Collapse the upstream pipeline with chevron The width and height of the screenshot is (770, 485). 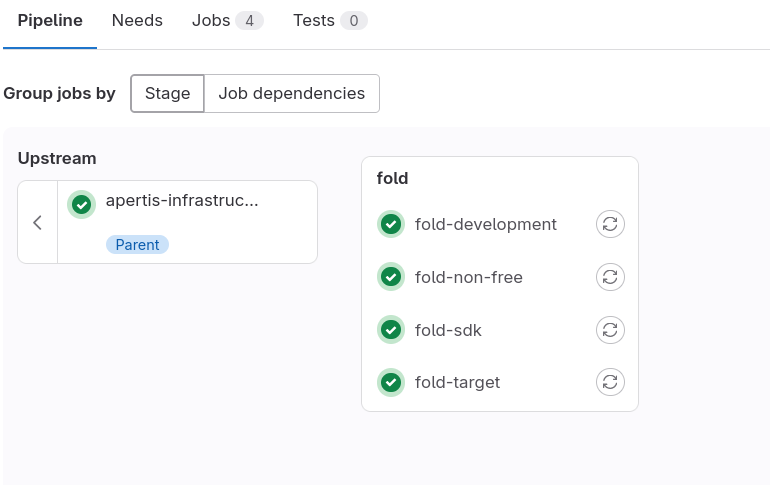click(38, 222)
